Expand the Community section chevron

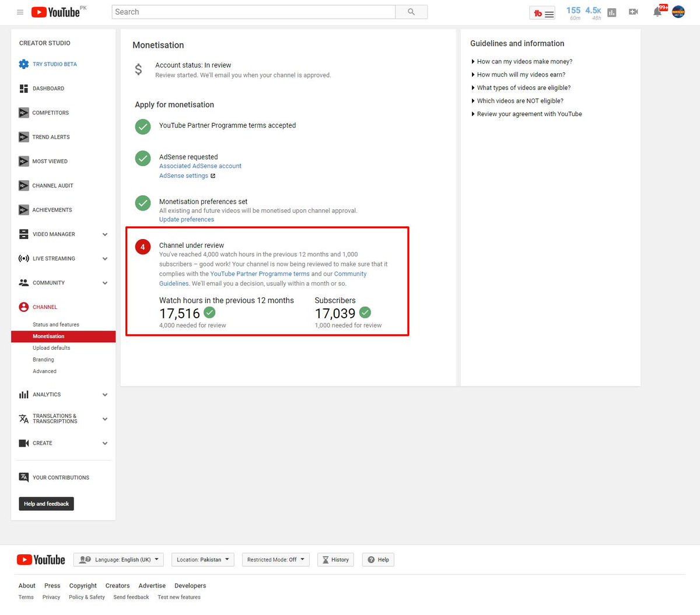105,283
